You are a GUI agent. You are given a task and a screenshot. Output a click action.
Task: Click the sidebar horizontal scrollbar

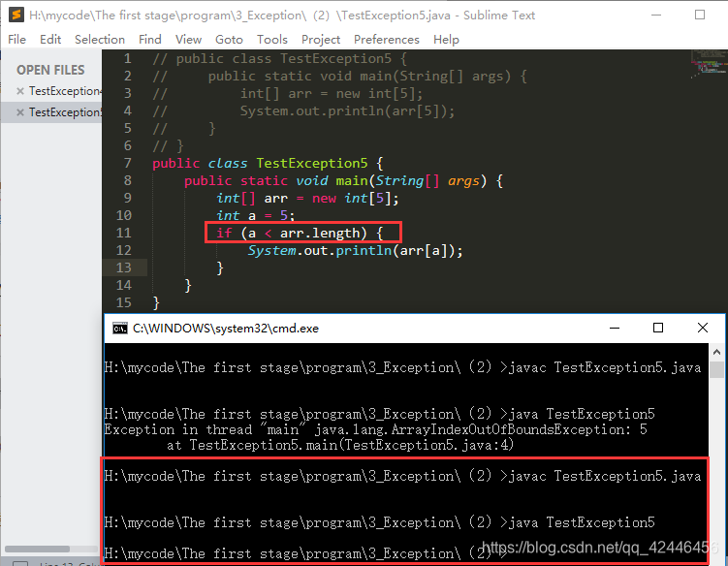click(37, 549)
